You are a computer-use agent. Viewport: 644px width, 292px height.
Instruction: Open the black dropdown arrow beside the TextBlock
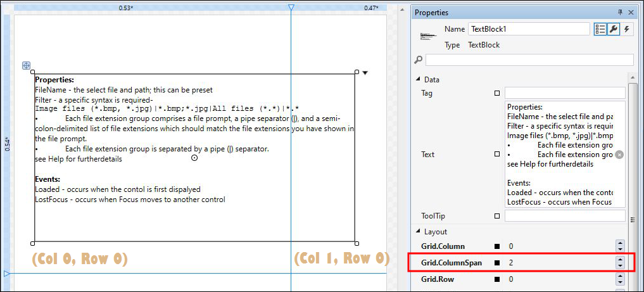click(365, 73)
